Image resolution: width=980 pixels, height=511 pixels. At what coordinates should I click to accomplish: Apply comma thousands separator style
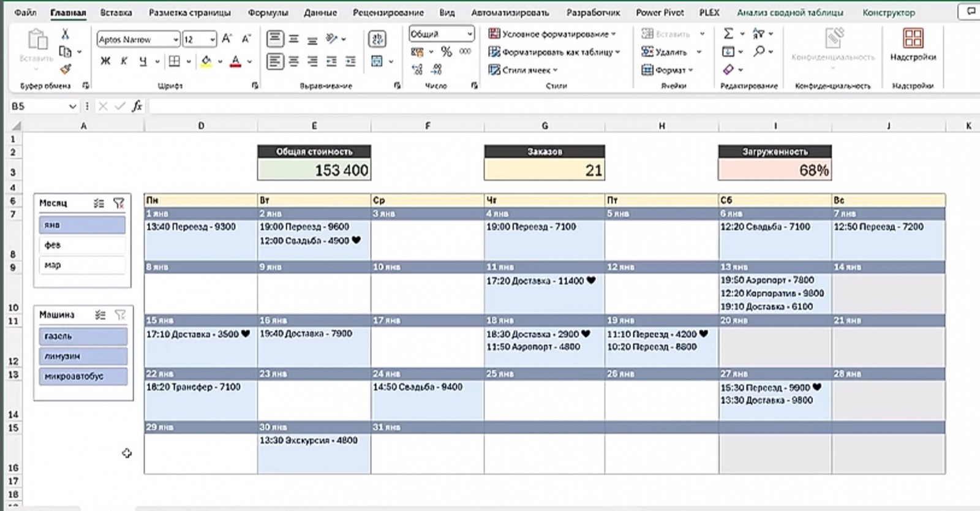[x=466, y=51]
